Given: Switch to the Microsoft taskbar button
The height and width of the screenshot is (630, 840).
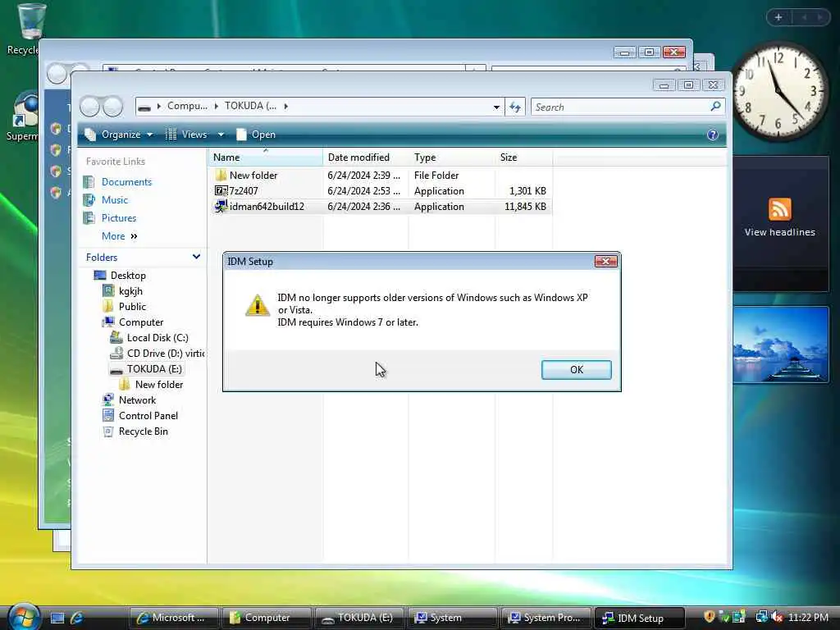Looking at the screenshot, I should 174,618.
